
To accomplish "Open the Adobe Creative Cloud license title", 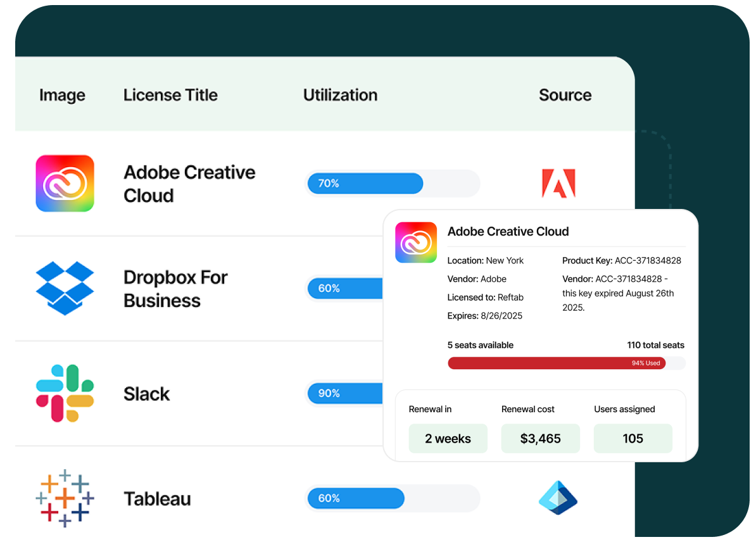I will [x=189, y=184].
